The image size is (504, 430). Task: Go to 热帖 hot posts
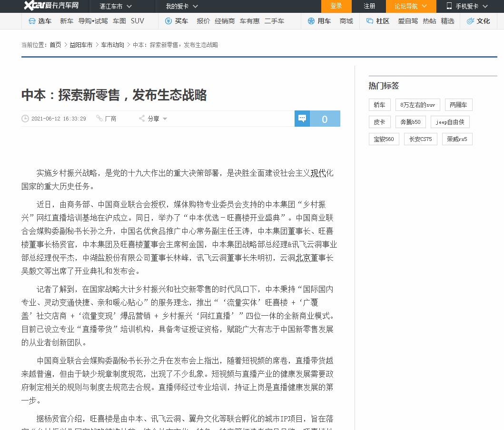(x=429, y=21)
